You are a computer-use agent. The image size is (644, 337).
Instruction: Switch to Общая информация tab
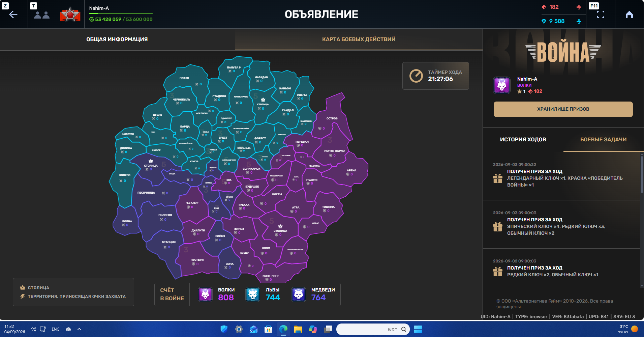tap(117, 39)
